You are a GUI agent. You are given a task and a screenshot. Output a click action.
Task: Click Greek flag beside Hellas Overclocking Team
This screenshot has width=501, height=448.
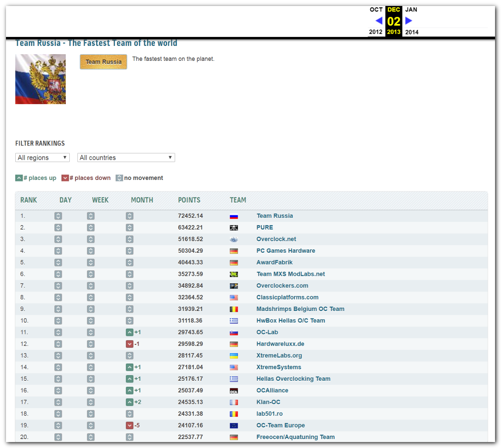click(x=234, y=379)
